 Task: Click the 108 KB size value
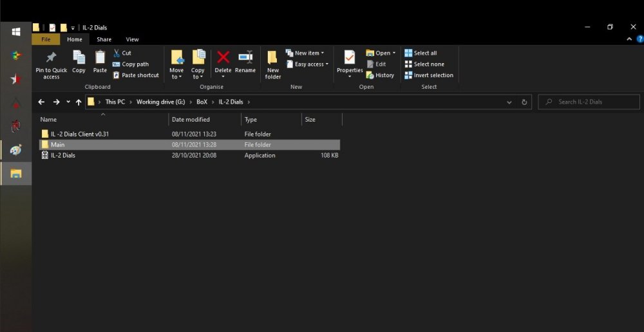coord(329,156)
